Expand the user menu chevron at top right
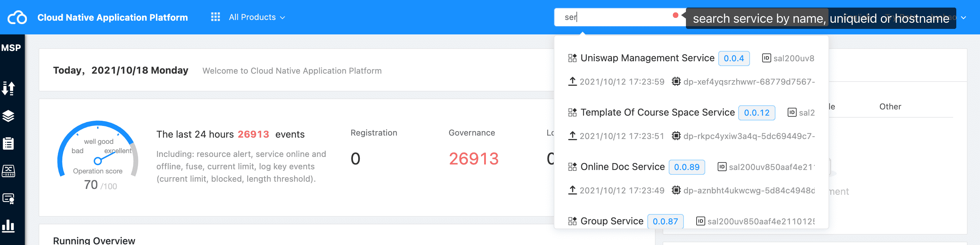Image resolution: width=980 pixels, height=245 pixels. [x=963, y=18]
